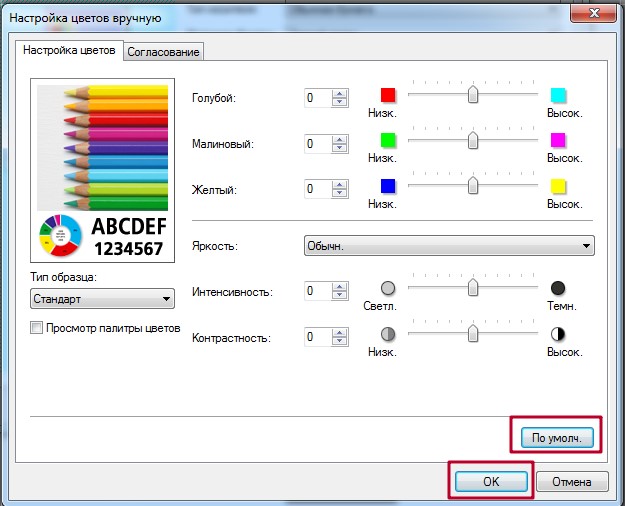Decrease the Контрастность value with down arrow
This screenshot has height=506, width=625.
pos(340,343)
